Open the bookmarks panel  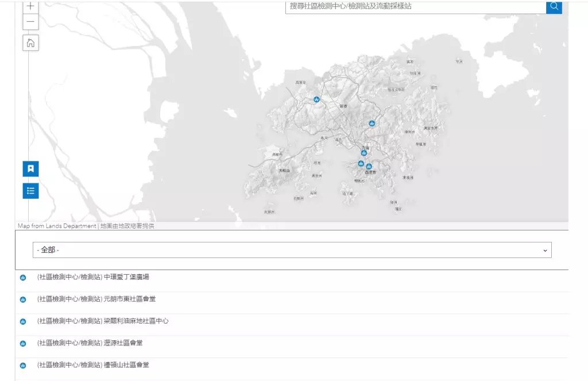[30, 168]
